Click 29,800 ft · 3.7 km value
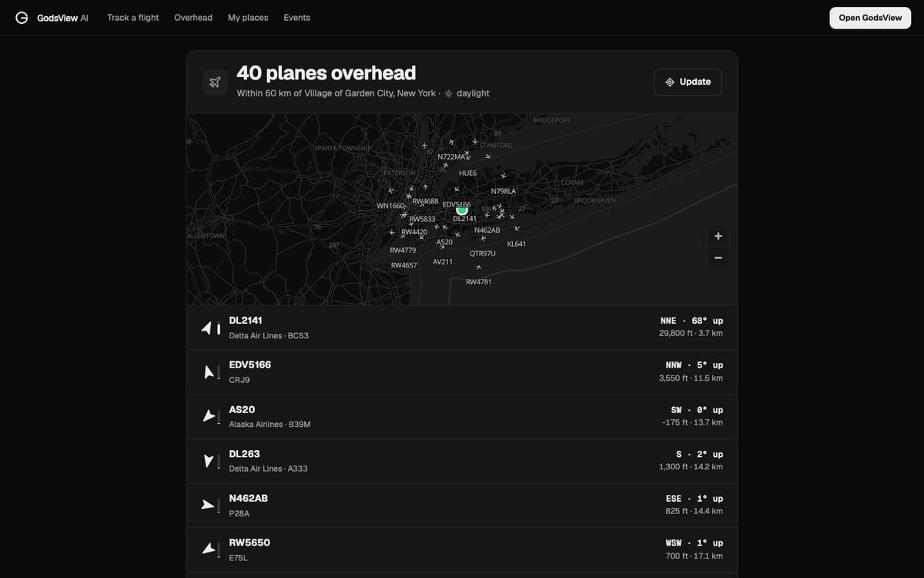924x578 pixels. [691, 334]
